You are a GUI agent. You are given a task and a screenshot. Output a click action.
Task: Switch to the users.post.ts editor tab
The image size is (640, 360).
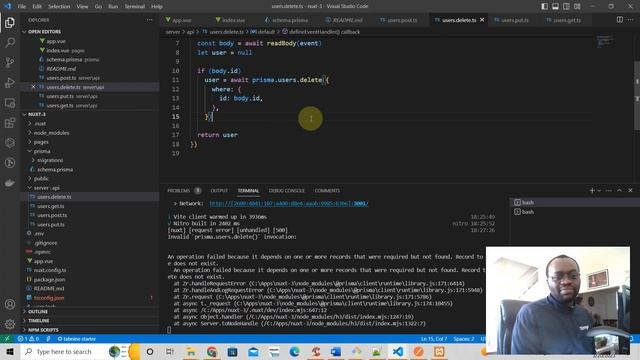tap(402, 20)
